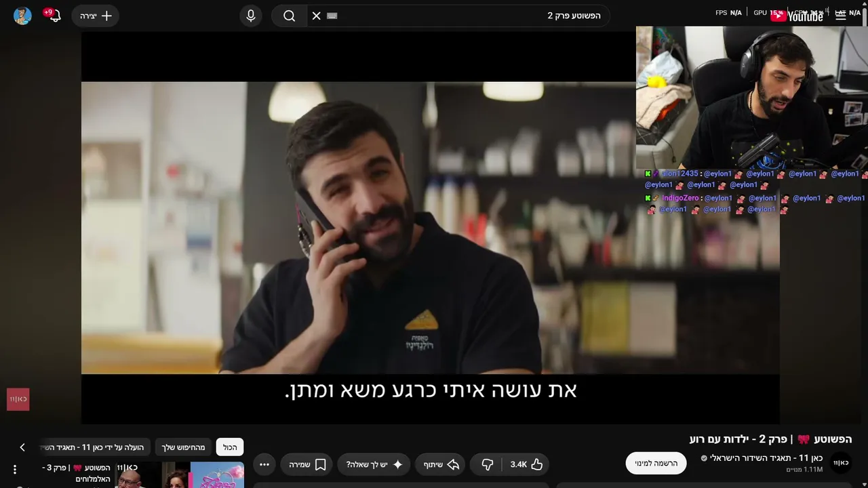868x488 pixels.
Task: Open the YouTube guide hamburger menu
Action: (x=841, y=16)
